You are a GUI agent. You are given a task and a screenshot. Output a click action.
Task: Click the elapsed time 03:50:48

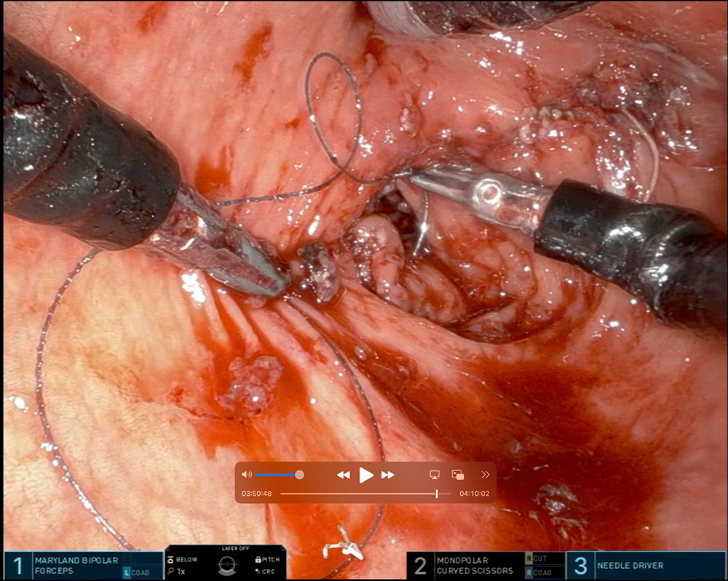[257, 494]
